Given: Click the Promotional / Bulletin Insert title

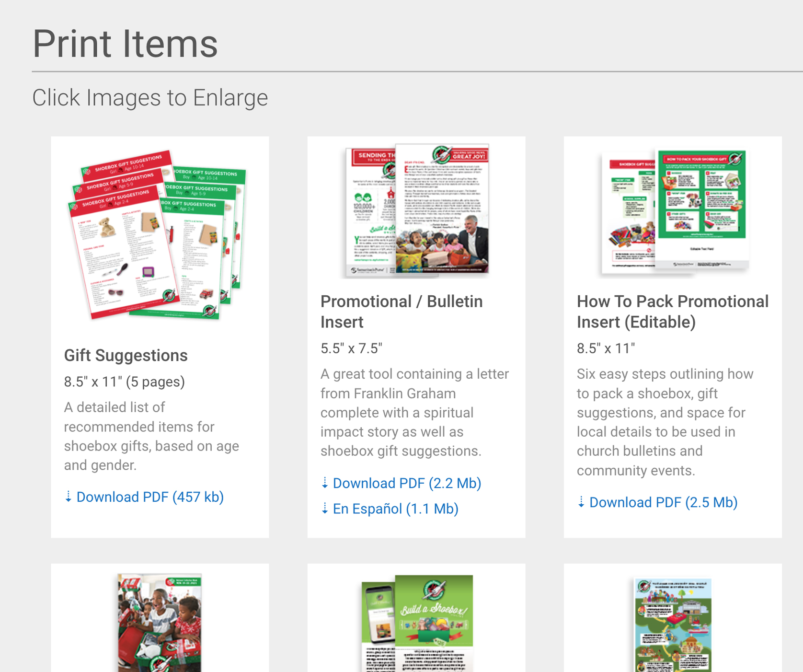Looking at the screenshot, I should pos(401,312).
